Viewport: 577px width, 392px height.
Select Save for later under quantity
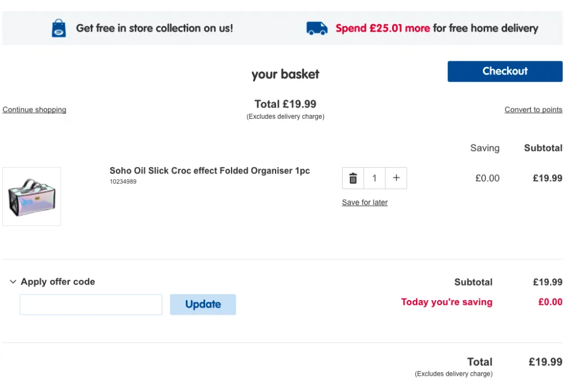(x=365, y=202)
